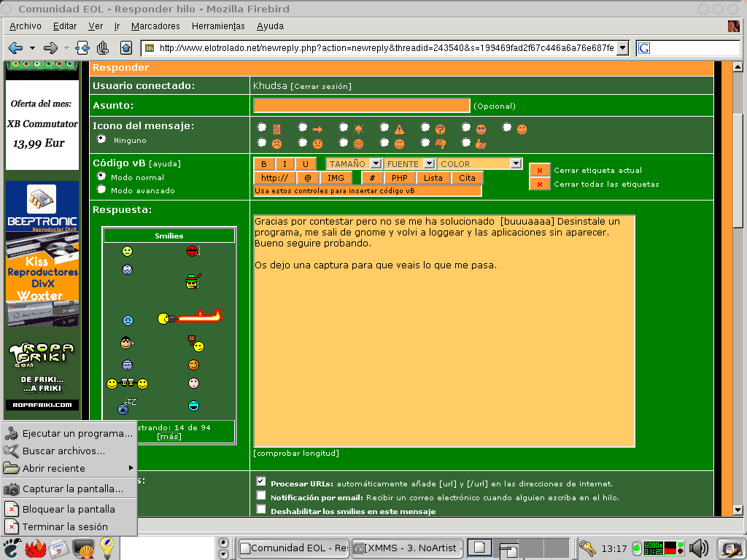747x560 pixels.
Task: Open the forward button history arrow
Action: click(x=66, y=48)
